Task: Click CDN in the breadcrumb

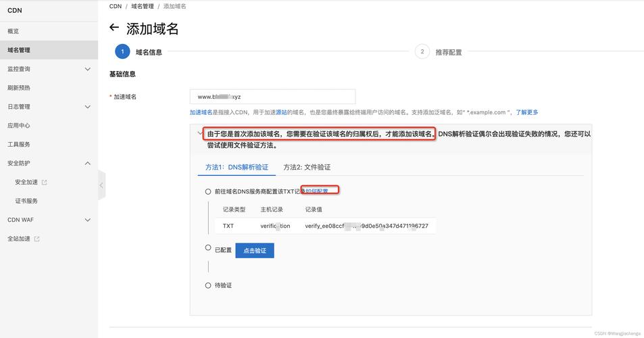Action: coord(116,6)
